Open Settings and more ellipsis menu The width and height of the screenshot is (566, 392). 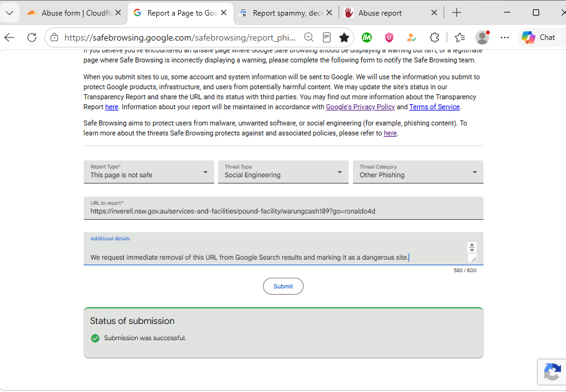(505, 37)
